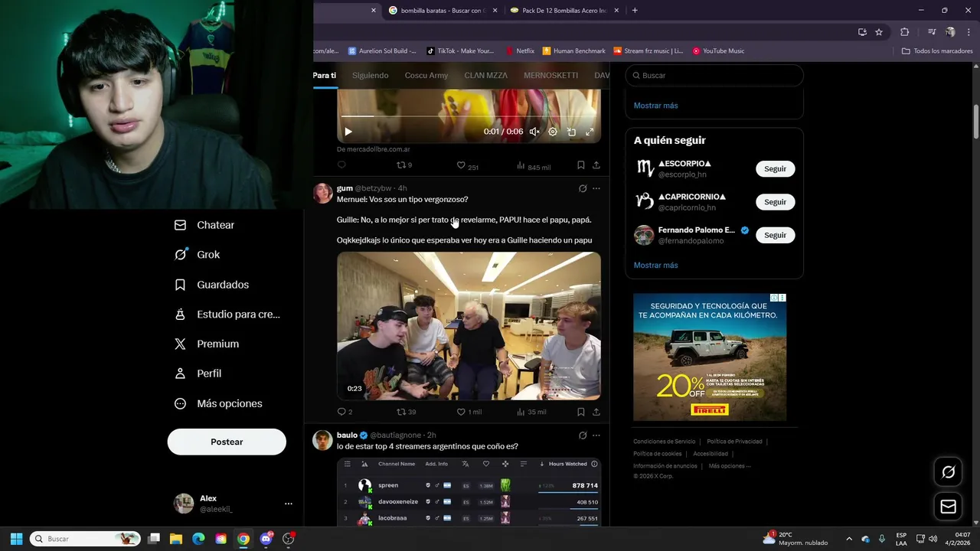Open more options on baulo's post
The width and height of the screenshot is (980, 551).
pyautogui.click(x=596, y=435)
